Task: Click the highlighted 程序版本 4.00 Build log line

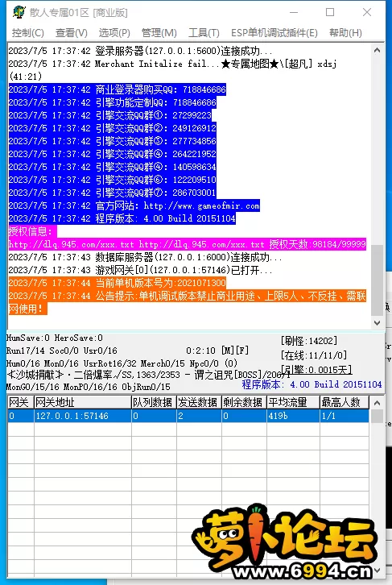Action: (x=122, y=218)
